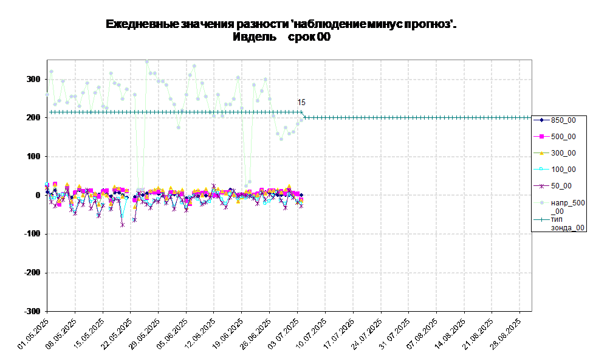The image size is (593, 364).
Task: Click the topmost pale blue data point
Action: (146, 61)
